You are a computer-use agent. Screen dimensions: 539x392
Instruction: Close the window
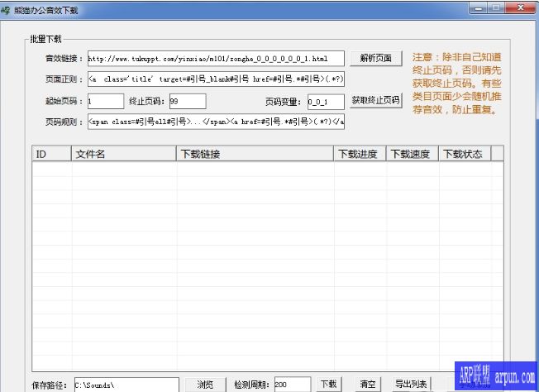(521, 7)
